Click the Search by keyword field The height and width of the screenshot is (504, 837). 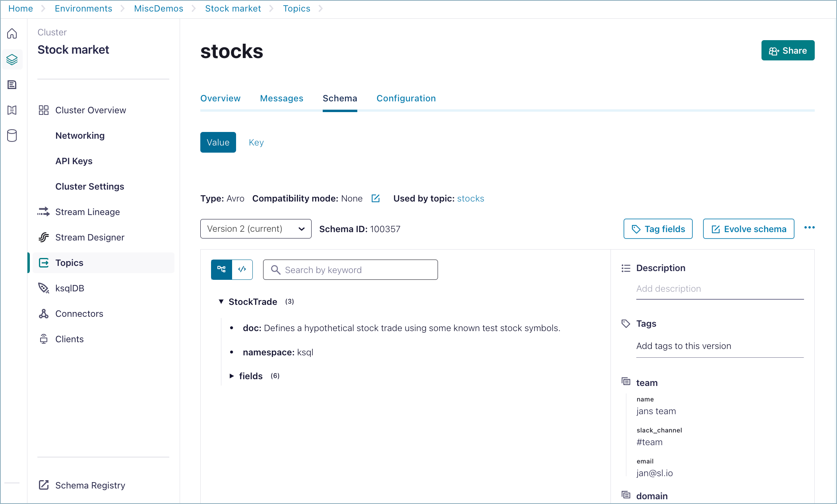point(350,269)
